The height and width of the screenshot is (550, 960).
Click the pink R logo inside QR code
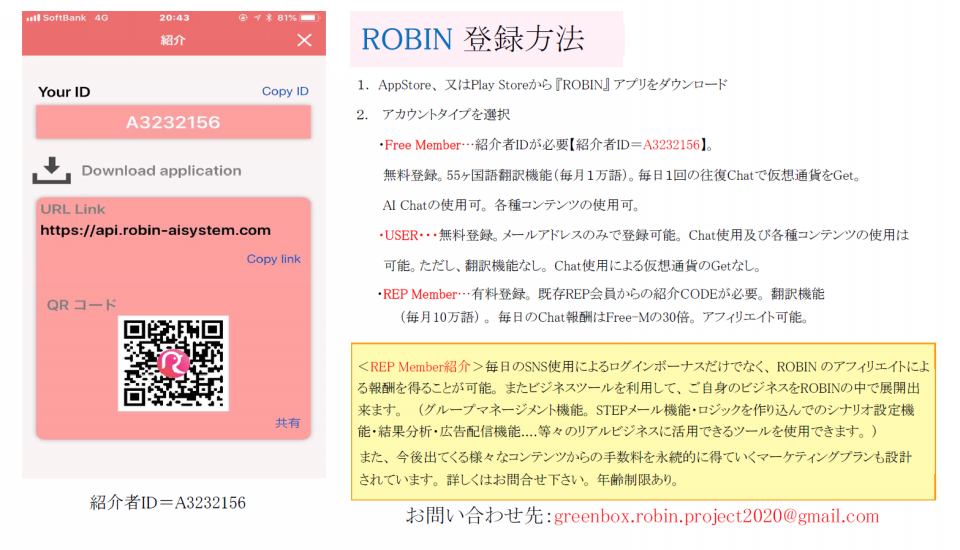(x=173, y=363)
